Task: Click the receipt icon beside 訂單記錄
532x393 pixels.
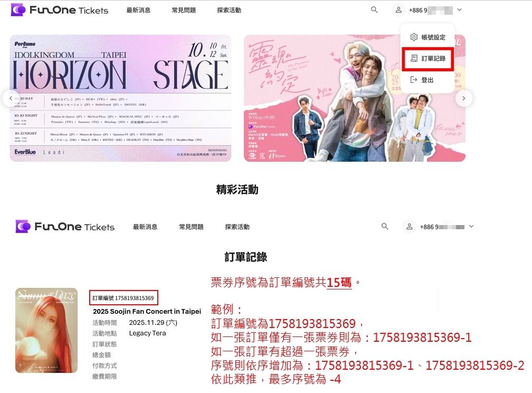Action: (x=414, y=59)
